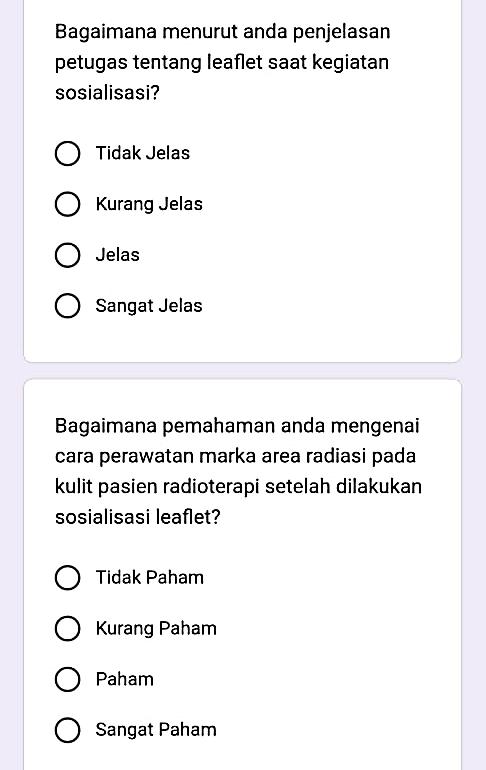Choose the 'Kurang Jelas' radio option
The image size is (486, 770).
(x=67, y=204)
